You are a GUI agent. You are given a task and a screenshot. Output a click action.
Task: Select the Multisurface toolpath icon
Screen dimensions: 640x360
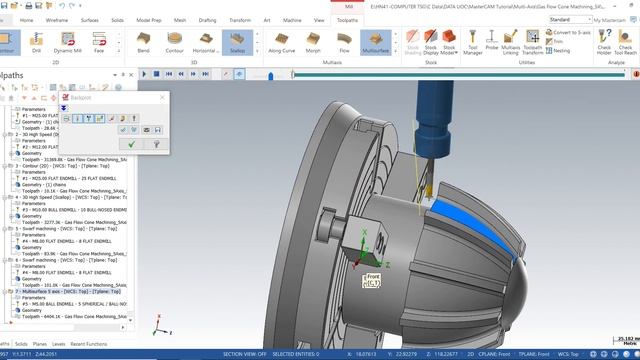pos(376,42)
